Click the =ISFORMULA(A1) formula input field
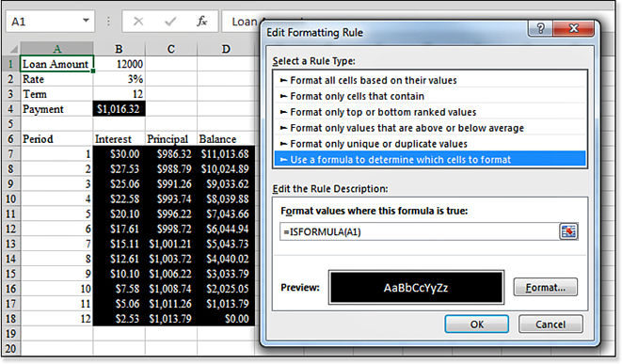 [420, 231]
